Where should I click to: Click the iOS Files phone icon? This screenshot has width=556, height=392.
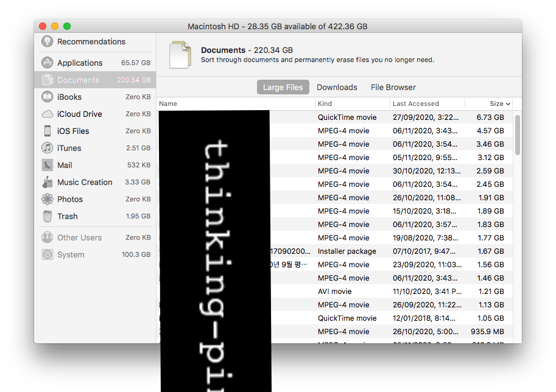click(x=47, y=131)
